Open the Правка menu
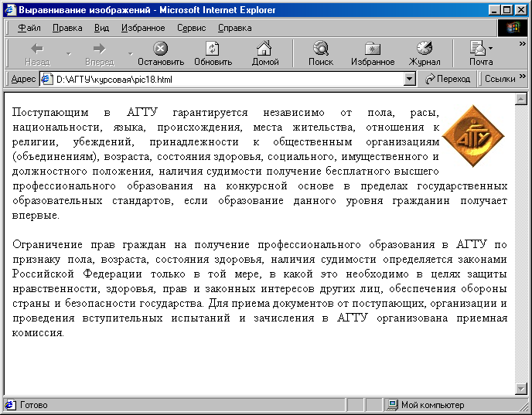Screen dimensions: 532x415 [67, 28]
